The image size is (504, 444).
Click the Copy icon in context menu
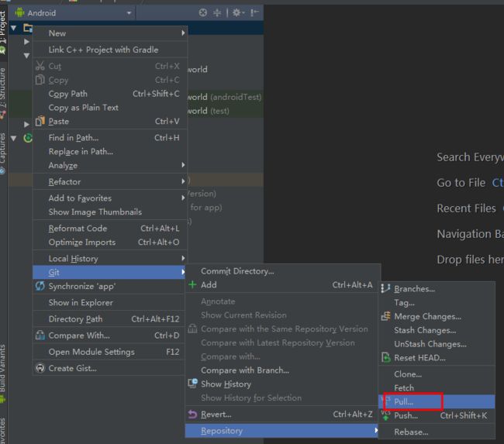click(40, 80)
